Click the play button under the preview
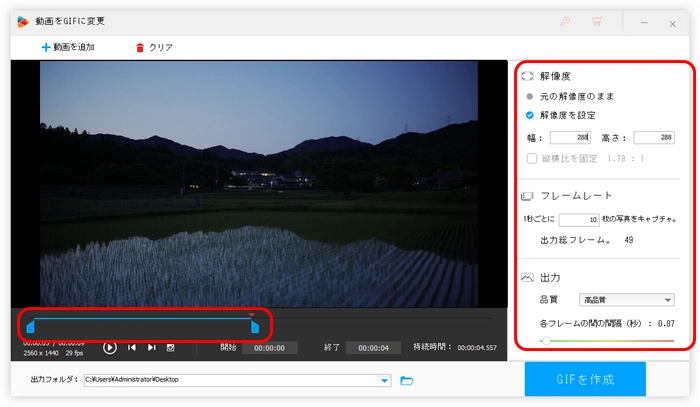Viewport: 700px width, 407px height. [x=110, y=347]
